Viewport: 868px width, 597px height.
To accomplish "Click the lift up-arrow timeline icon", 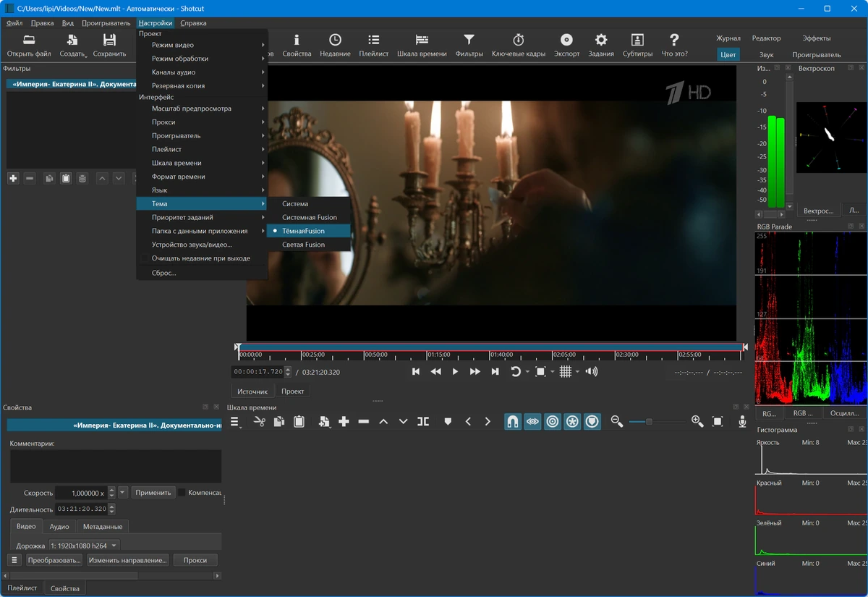I will tap(383, 421).
